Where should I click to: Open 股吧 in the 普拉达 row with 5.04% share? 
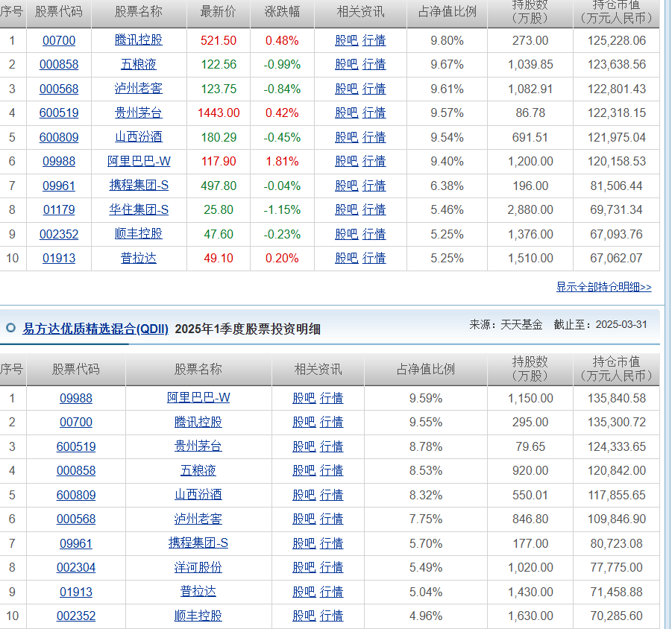304,592
